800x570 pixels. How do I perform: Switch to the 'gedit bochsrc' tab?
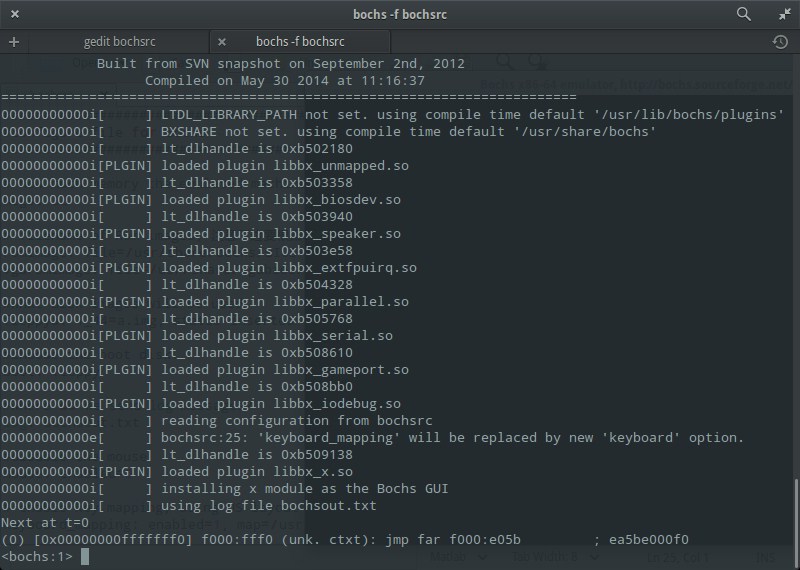119,42
